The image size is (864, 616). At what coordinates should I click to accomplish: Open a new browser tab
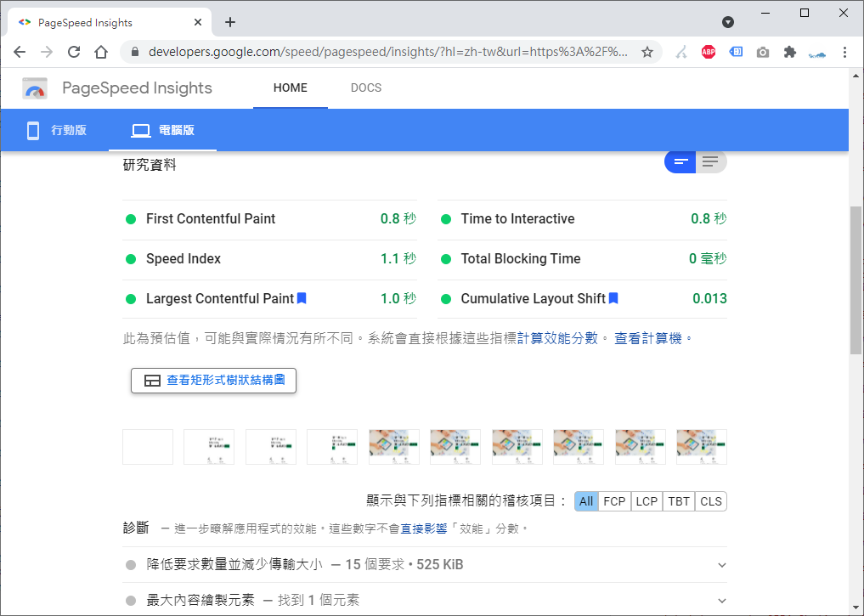click(230, 22)
